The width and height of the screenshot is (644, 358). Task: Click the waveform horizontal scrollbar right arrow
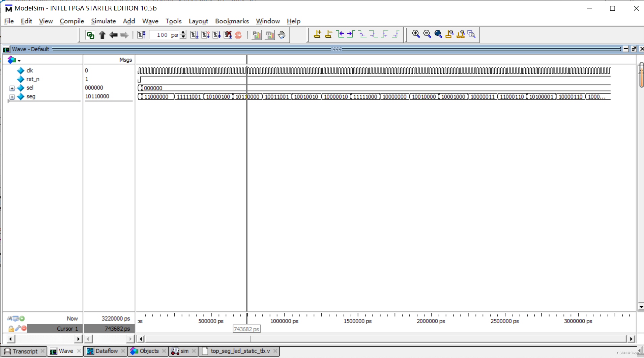pos(631,338)
